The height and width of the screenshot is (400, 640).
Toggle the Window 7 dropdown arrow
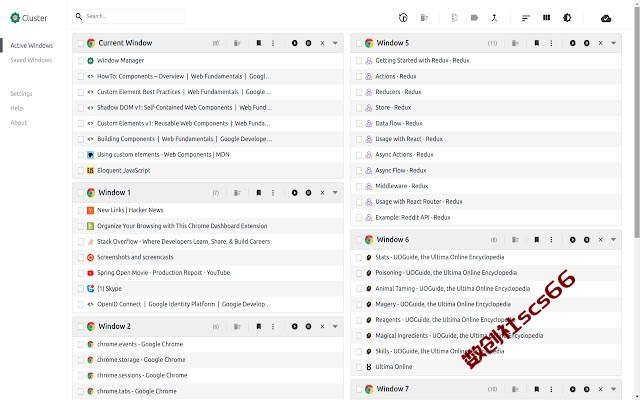[x=613, y=389]
